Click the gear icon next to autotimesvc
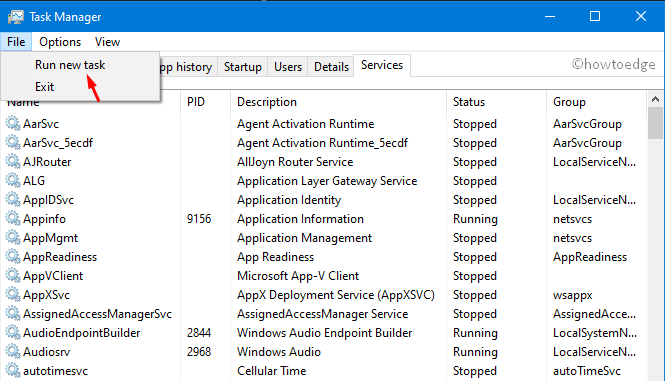 click(13, 370)
